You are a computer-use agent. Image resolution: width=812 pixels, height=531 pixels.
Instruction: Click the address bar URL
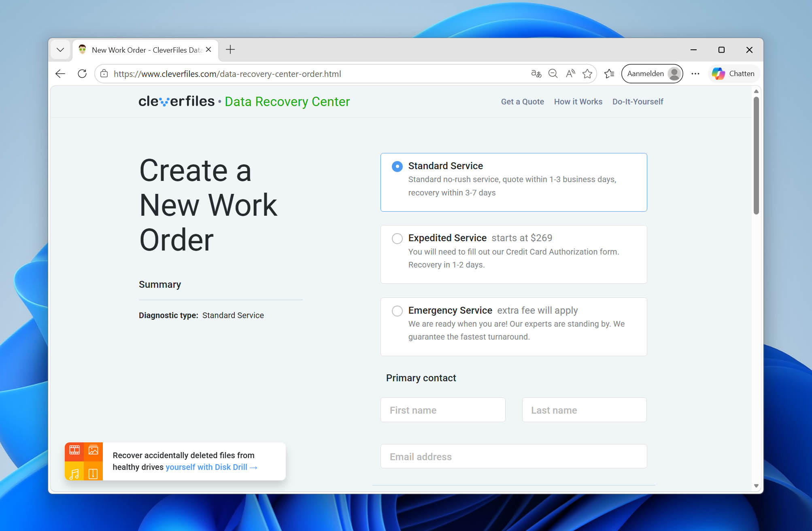click(x=227, y=74)
